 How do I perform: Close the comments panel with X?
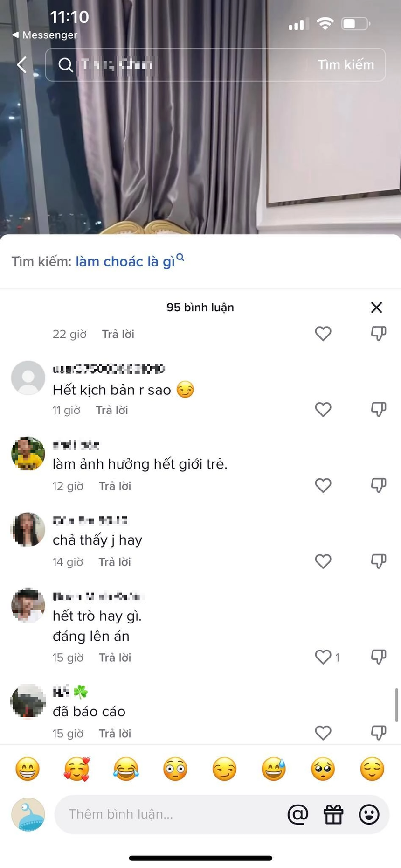click(x=376, y=308)
